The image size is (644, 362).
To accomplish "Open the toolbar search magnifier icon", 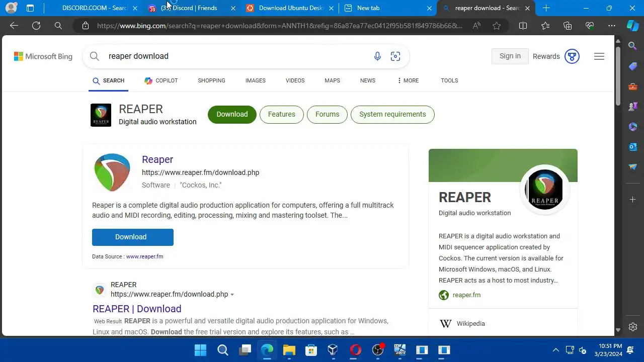I will pos(58,26).
